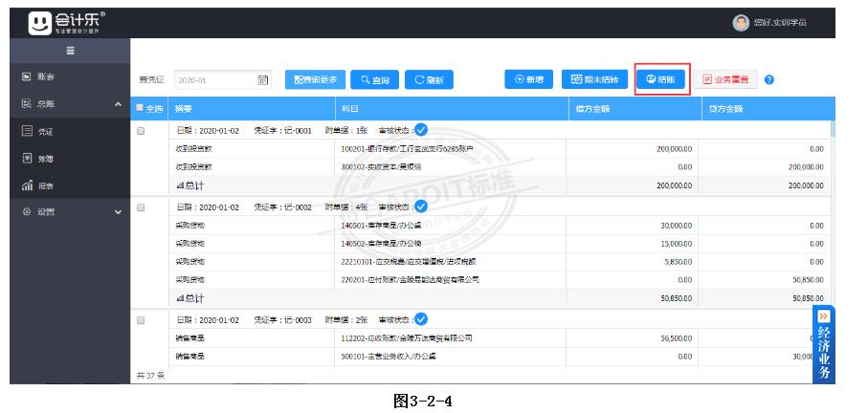Expand the 经济业务 side panel arrow icon

(x=824, y=316)
